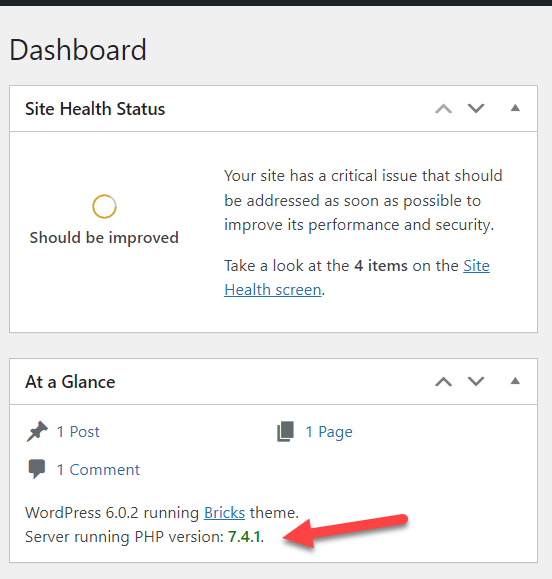Open the 1 Page link

pyautogui.click(x=329, y=432)
